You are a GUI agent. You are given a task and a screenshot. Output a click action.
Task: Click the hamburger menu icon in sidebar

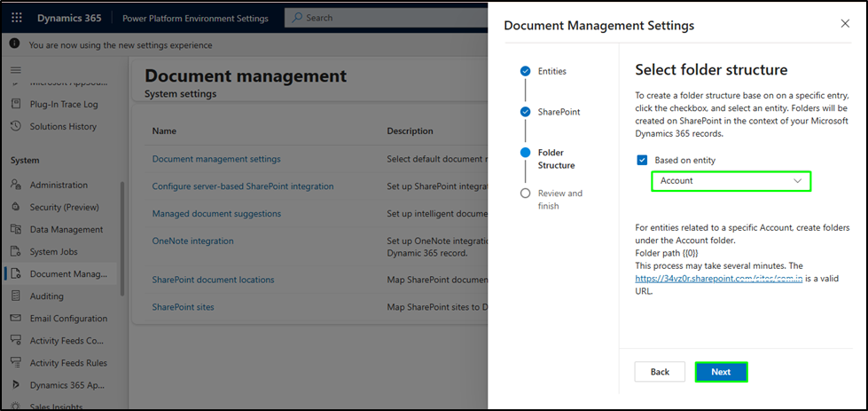pyautogui.click(x=15, y=69)
